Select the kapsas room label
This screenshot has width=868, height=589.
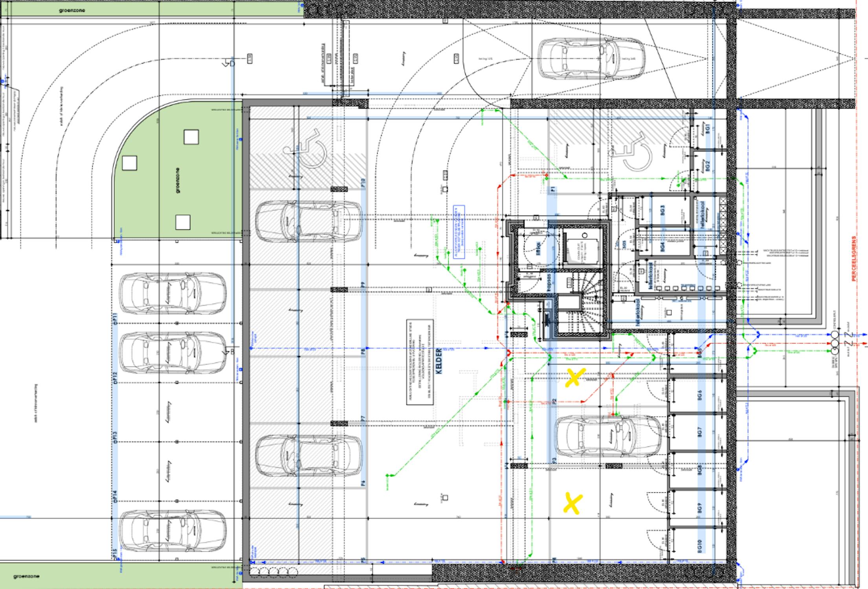click(549, 282)
